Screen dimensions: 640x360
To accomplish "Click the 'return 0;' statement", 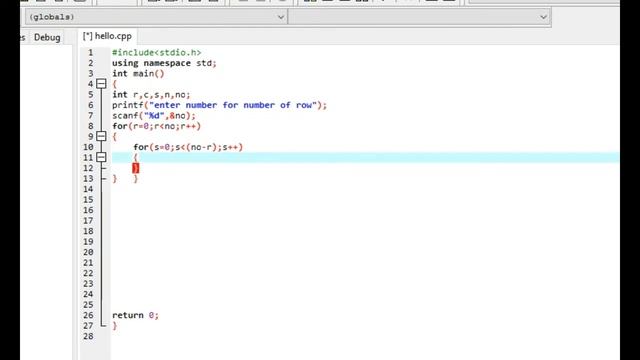I will (135, 316).
